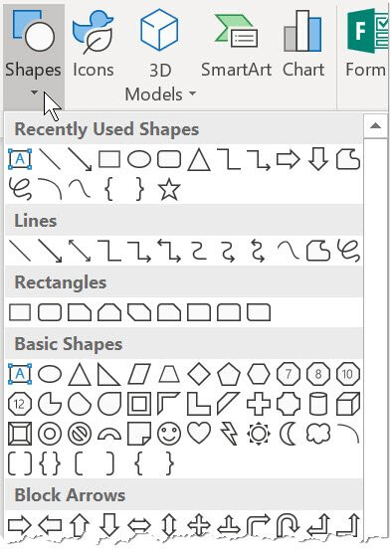This screenshot has height=551, width=392.
Task: Pick the Double Brace shape
Action: point(50,463)
